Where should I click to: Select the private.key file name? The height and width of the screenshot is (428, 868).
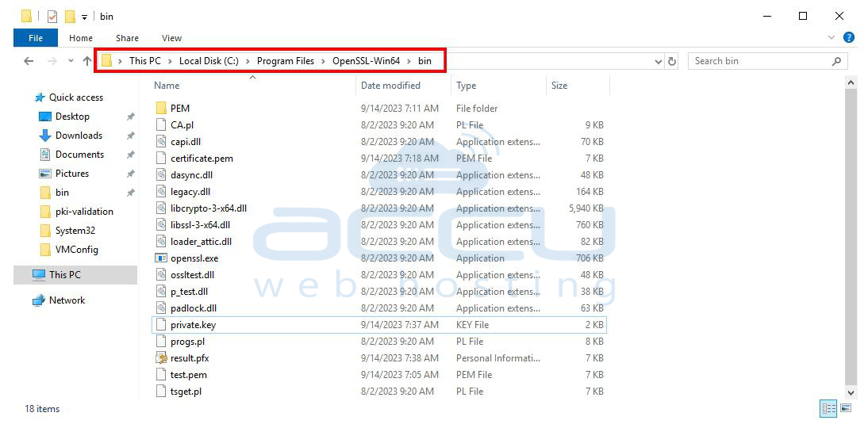[x=193, y=325]
